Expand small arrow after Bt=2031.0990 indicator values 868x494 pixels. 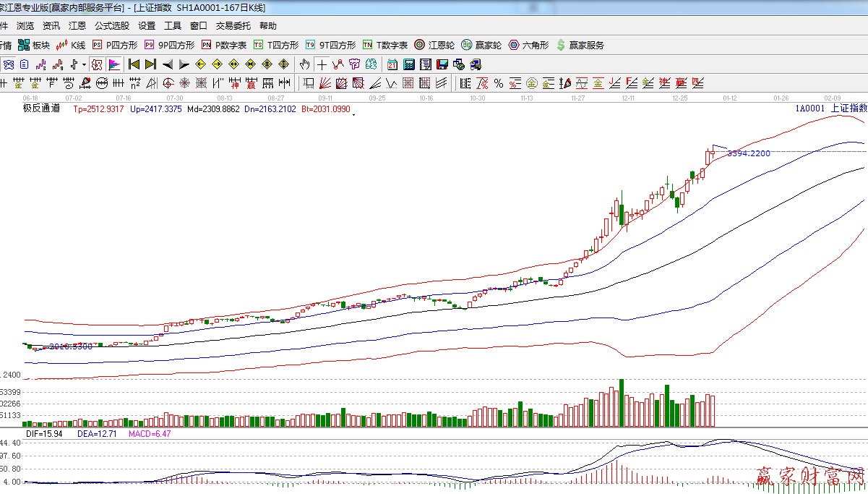pos(353,114)
